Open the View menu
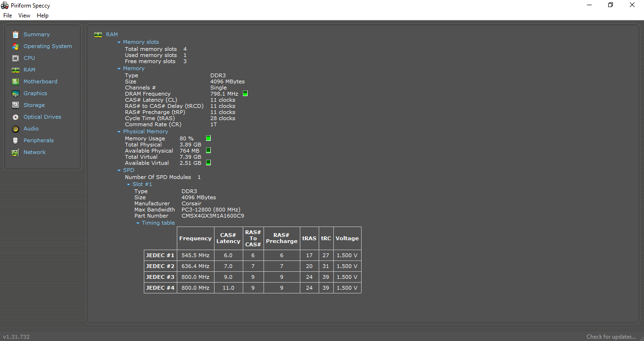The image size is (644, 341). [x=24, y=16]
